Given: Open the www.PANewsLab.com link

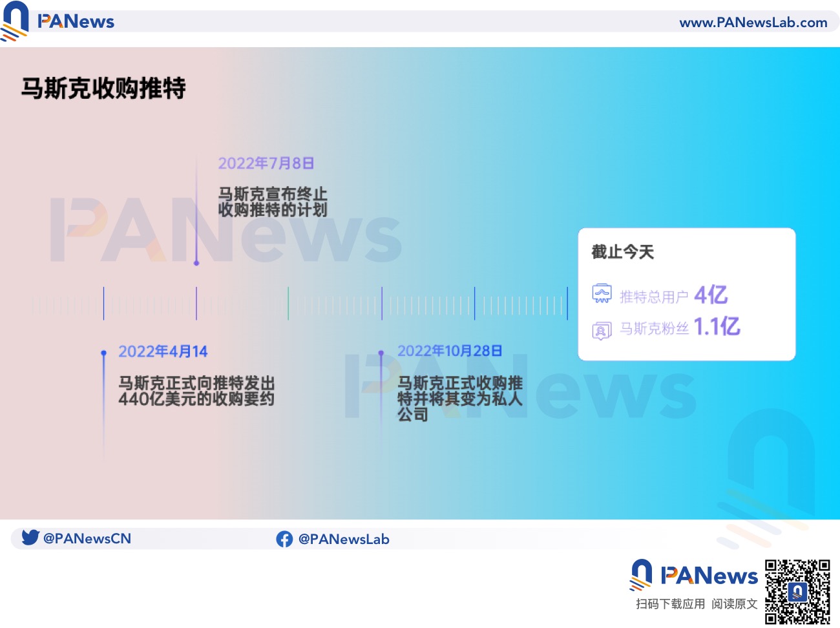Looking at the screenshot, I should [753, 22].
